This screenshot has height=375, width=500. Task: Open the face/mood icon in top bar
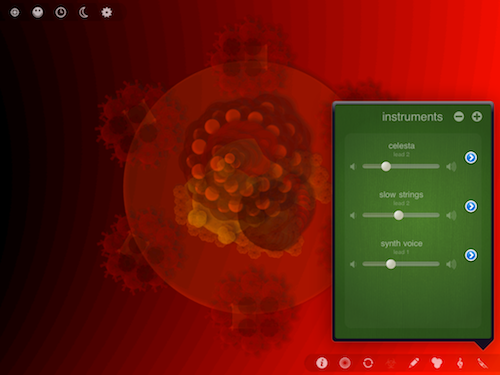[x=38, y=13]
